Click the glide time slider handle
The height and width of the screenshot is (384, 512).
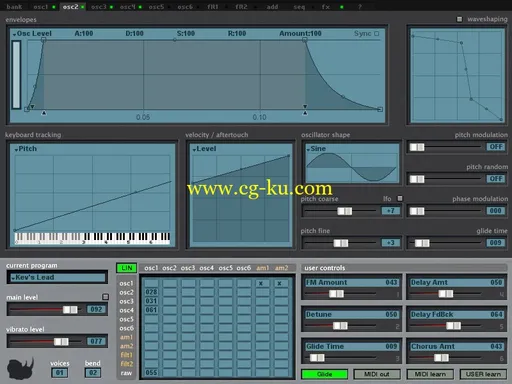[x=422, y=243]
